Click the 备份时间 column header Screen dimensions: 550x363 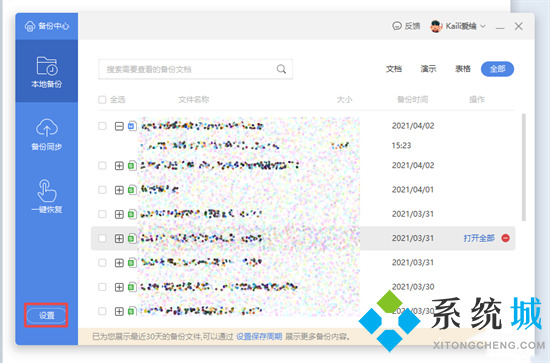[412, 100]
